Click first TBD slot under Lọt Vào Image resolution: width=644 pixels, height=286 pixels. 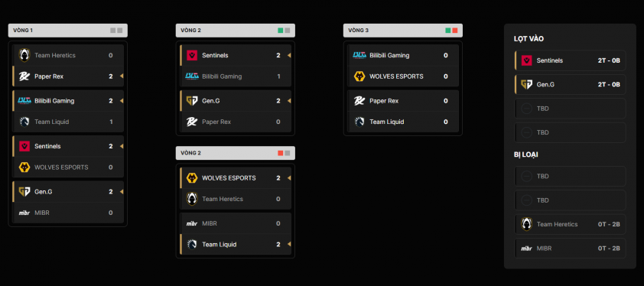click(x=570, y=109)
